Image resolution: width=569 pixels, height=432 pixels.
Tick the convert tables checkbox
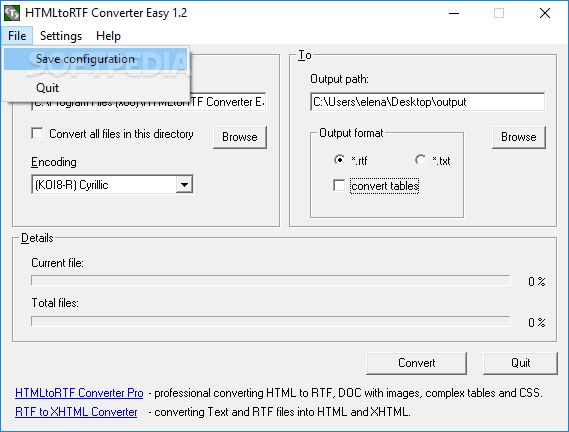coord(339,186)
